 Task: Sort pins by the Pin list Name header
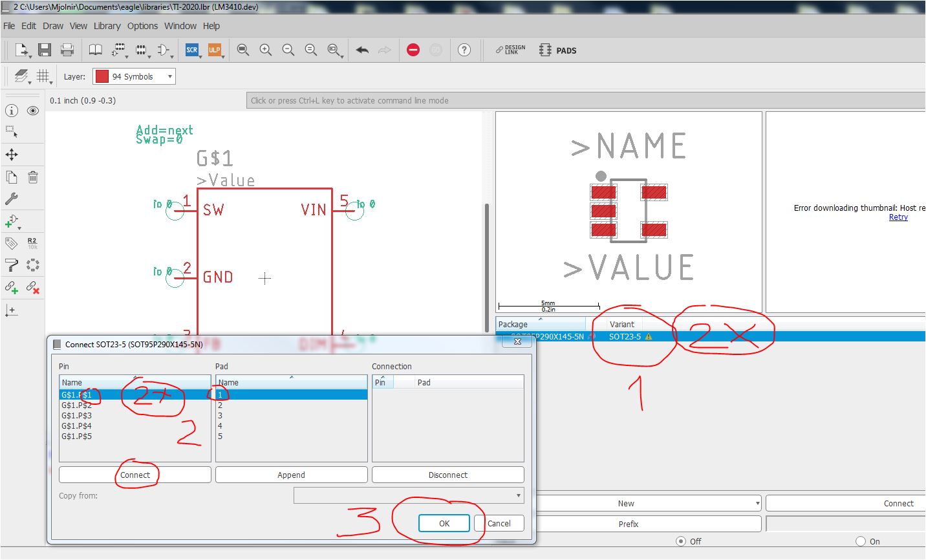click(135, 382)
